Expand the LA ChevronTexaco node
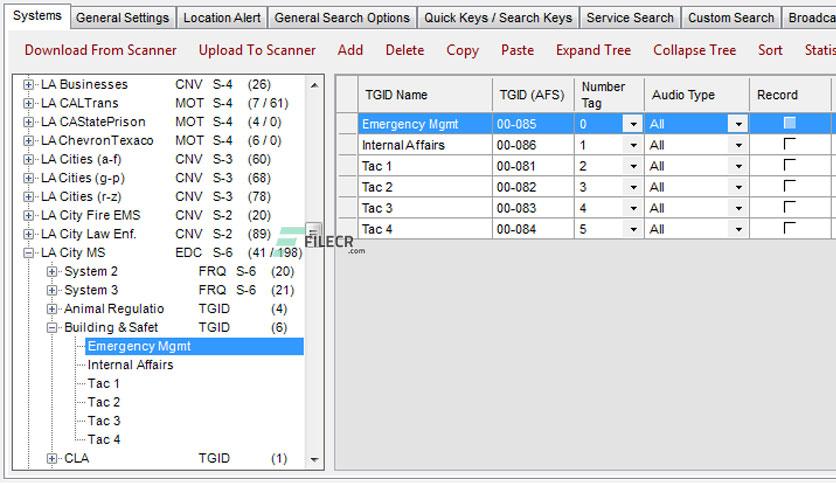The width and height of the screenshot is (836, 484). pyautogui.click(x=29, y=141)
